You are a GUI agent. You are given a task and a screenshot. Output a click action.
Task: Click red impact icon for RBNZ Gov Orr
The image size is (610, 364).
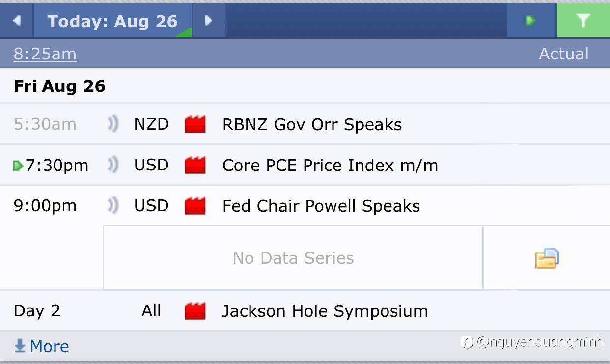click(x=195, y=125)
